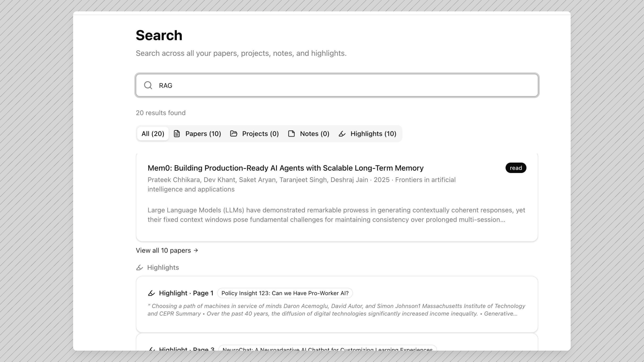
Task: Open Policy Insight 123 paper tag
Action: (285, 293)
